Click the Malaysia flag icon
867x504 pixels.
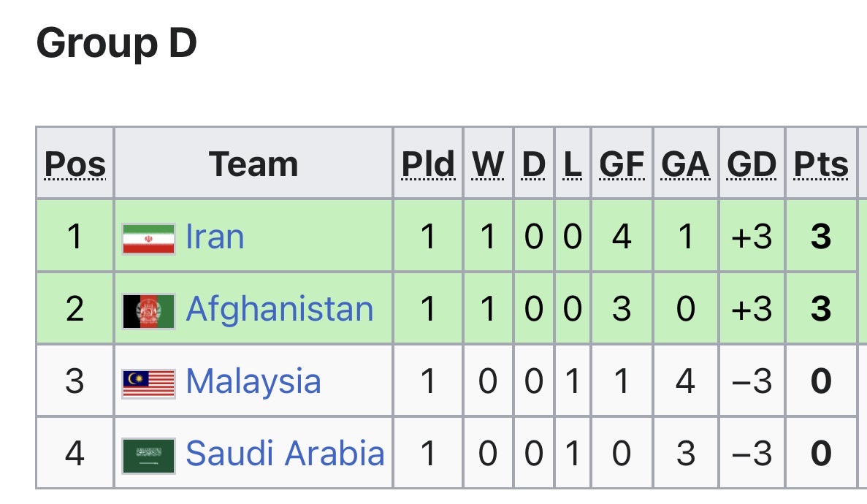148,383
